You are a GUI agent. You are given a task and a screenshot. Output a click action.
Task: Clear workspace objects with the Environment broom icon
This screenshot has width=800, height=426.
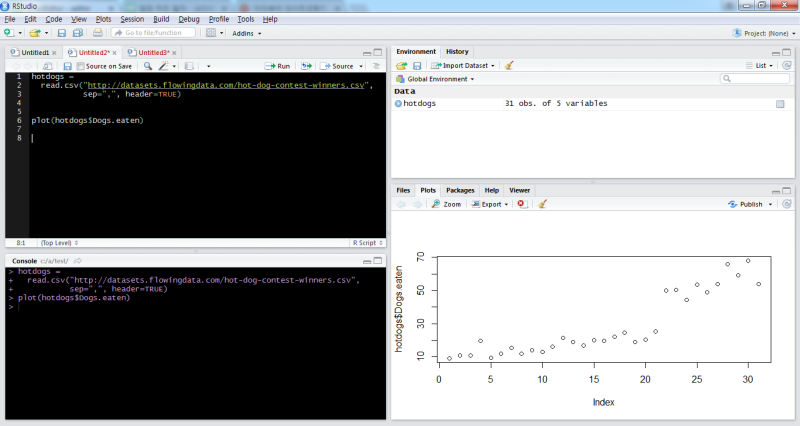(x=509, y=65)
